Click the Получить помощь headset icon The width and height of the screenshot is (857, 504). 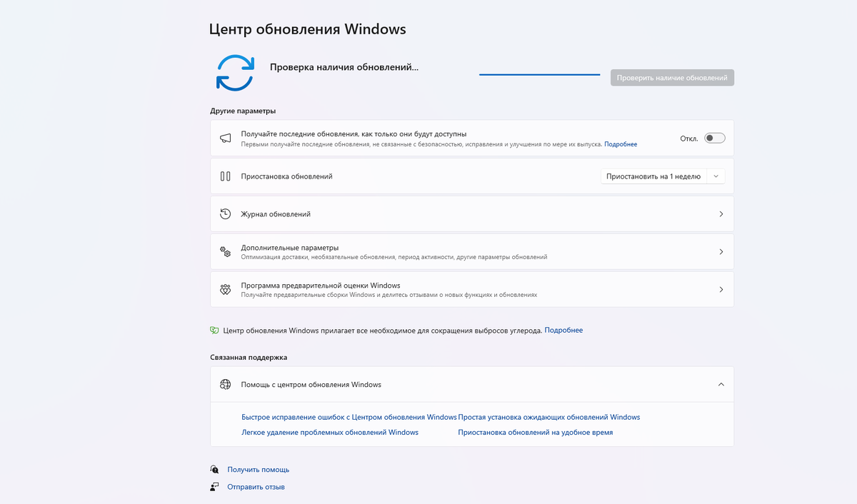[x=214, y=470]
